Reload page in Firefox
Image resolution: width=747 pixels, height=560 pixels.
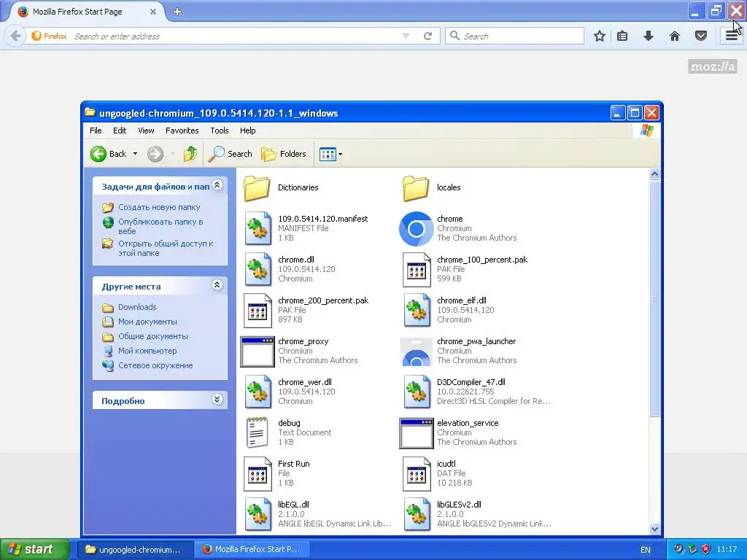coord(427,36)
